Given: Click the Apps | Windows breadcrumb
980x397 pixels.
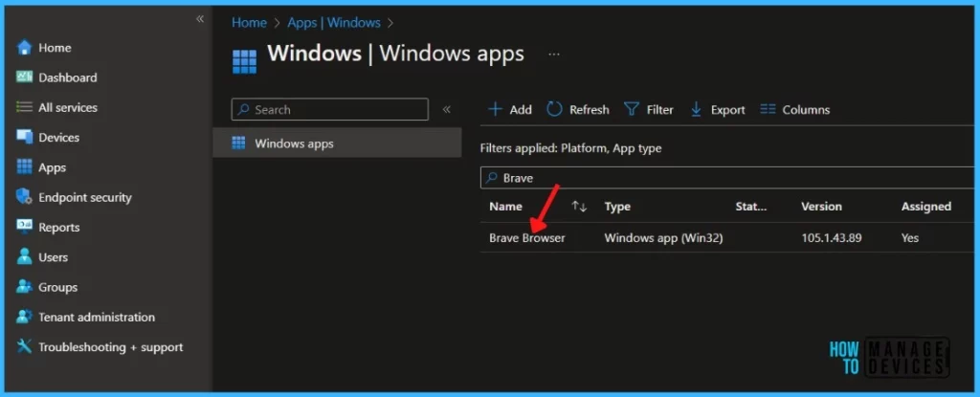Looking at the screenshot, I should click(334, 23).
